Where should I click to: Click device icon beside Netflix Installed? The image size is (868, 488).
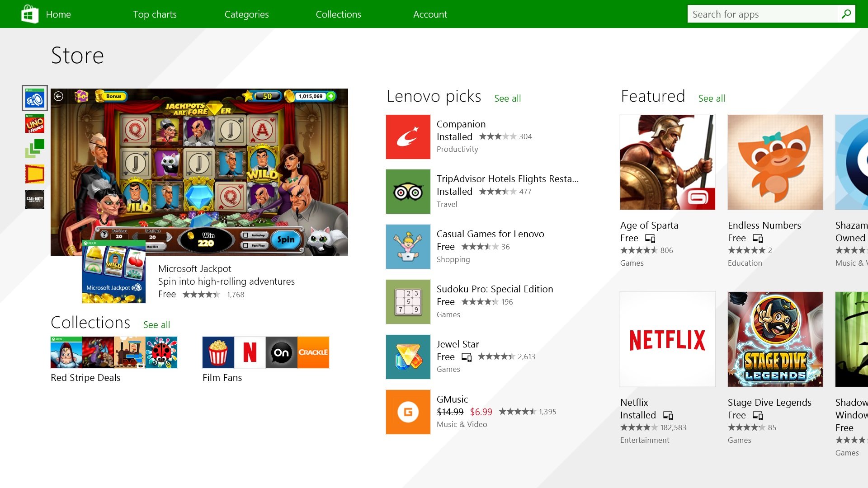[668, 416]
